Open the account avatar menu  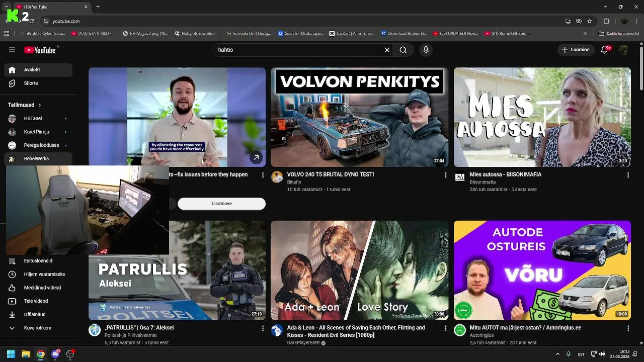coord(623,50)
